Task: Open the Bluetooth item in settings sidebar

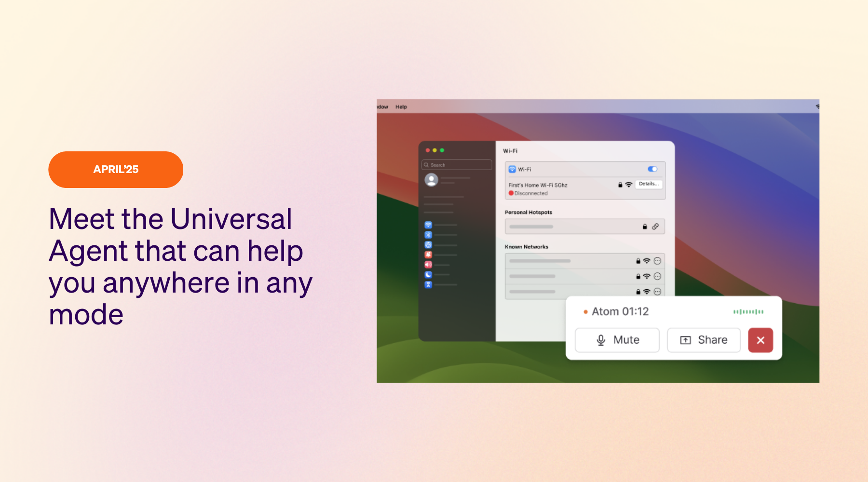Action: (428, 235)
